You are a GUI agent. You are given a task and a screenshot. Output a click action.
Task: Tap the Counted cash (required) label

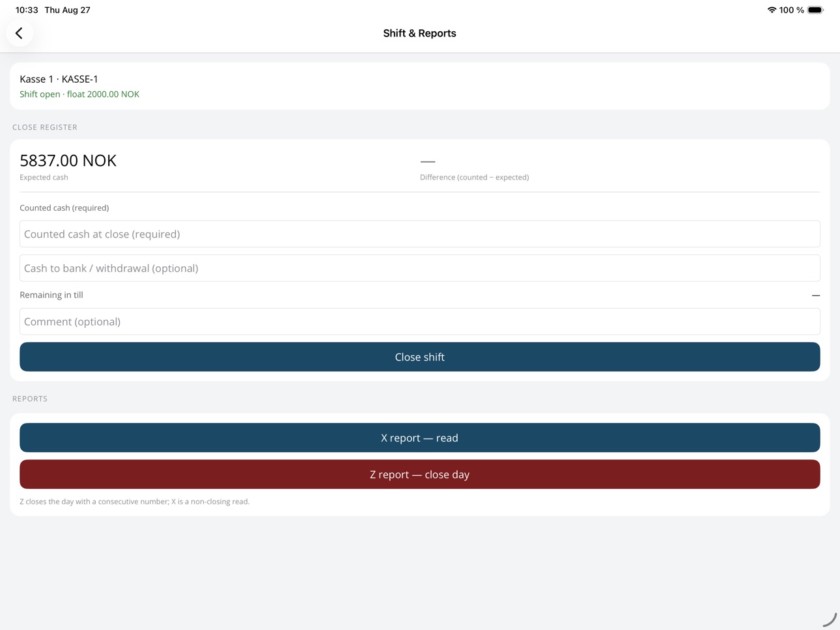tap(64, 208)
